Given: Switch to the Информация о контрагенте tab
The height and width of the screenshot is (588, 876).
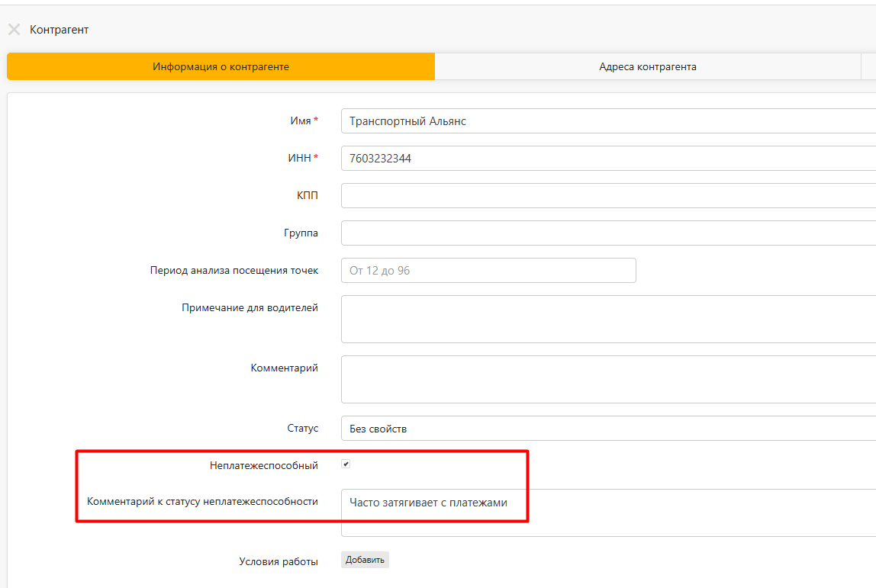Looking at the screenshot, I should click(221, 66).
